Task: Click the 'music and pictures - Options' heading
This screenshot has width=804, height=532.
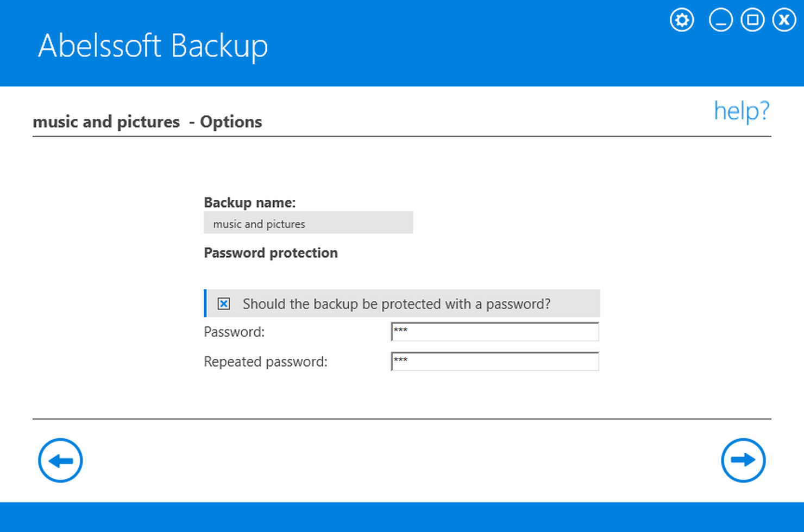Action: 147,122
